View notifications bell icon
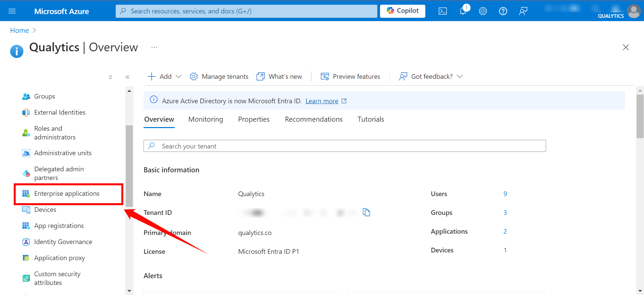Screen dimensions: 644x295 tap(463, 11)
